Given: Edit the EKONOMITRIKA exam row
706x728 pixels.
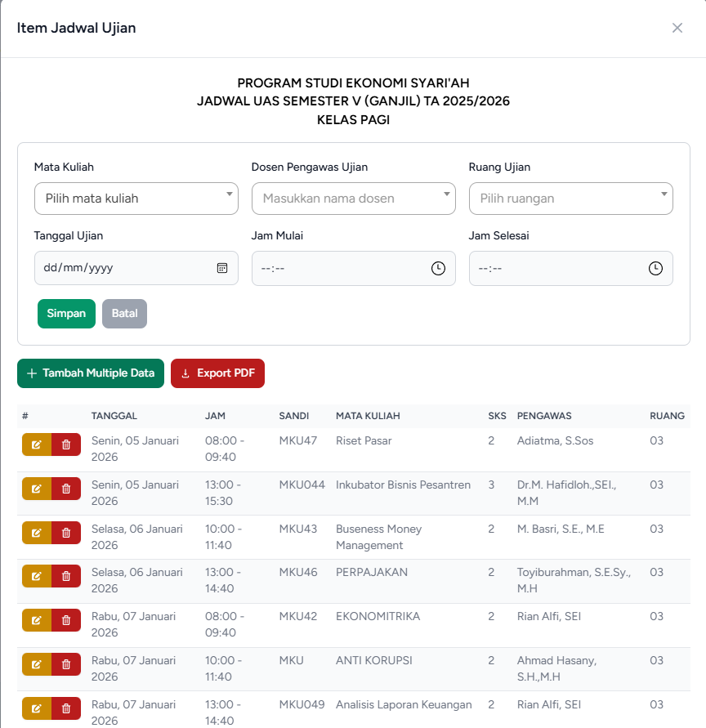Looking at the screenshot, I should (x=37, y=620).
